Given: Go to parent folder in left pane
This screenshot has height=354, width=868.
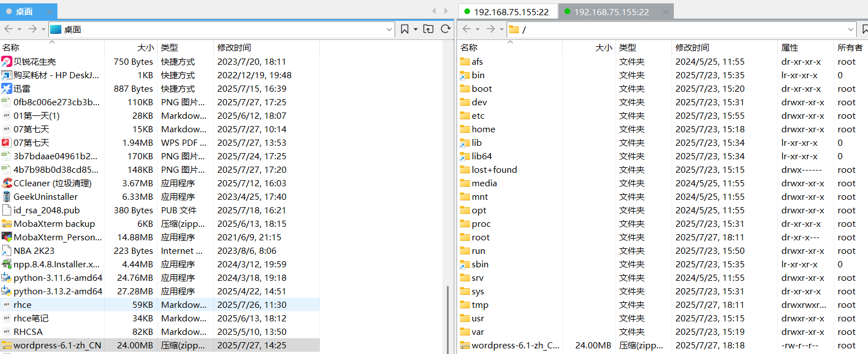Looking at the screenshot, I should tap(428, 29).
